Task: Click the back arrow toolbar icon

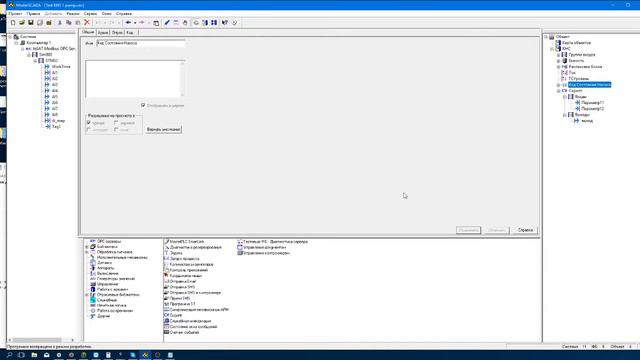Action: point(129,23)
